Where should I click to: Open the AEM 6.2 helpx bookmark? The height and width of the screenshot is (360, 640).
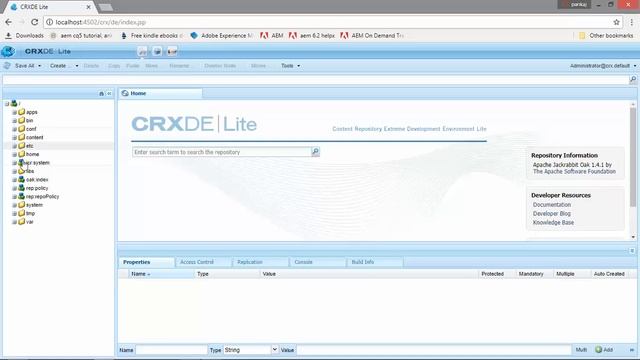(312, 36)
